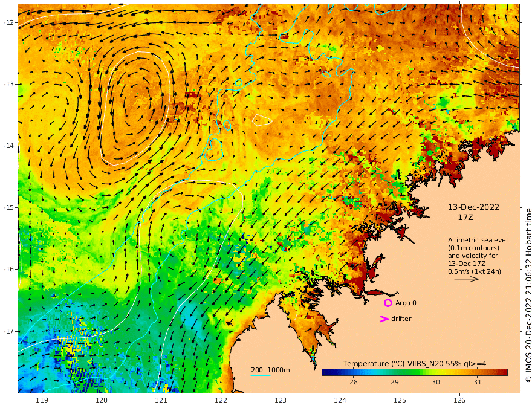Click latitude axis label -16

click(x=9, y=269)
